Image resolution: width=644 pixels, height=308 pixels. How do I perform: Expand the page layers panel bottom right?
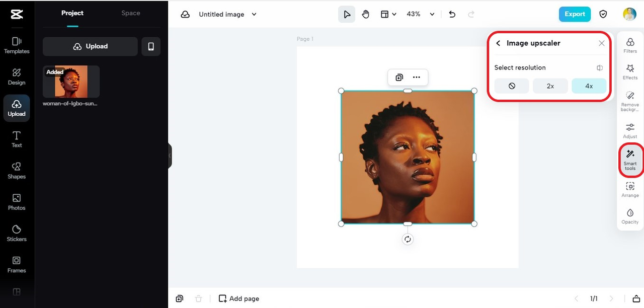click(x=636, y=298)
